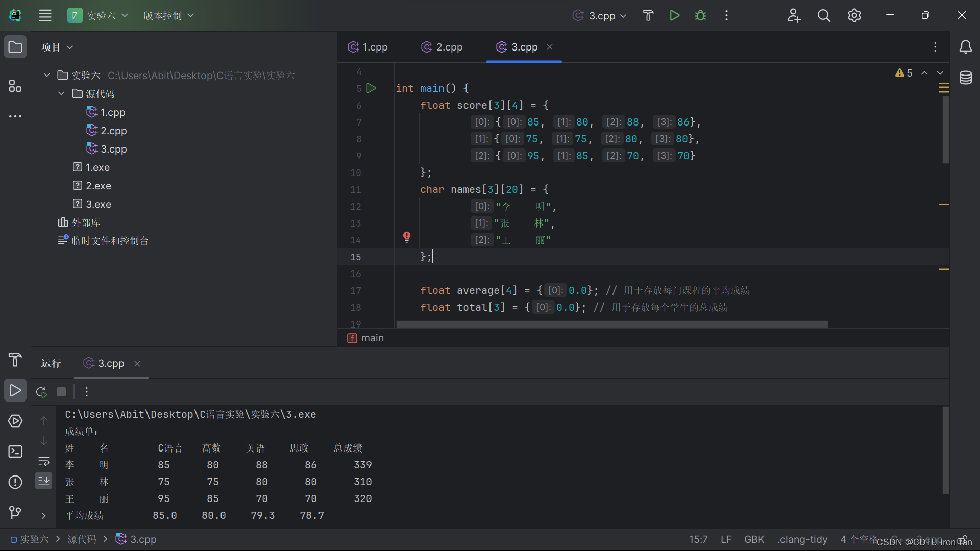
Task: Stop the running process
Action: pyautogui.click(x=61, y=392)
